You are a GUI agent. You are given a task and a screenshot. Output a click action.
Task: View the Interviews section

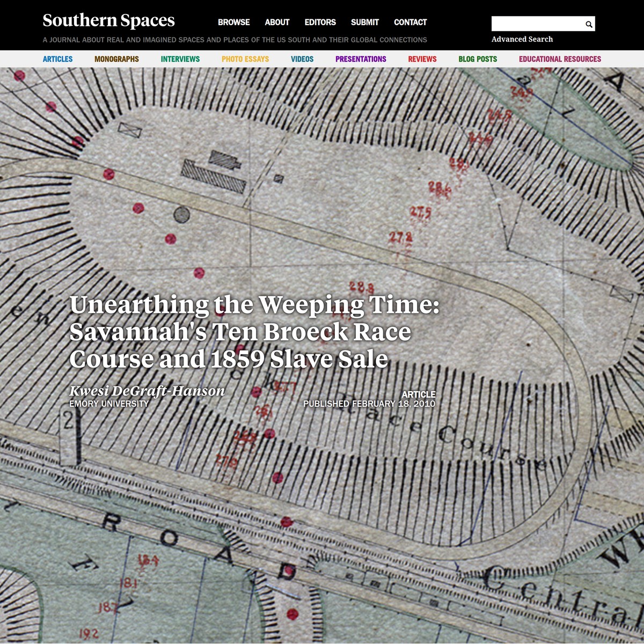pyautogui.click(x=180, y=59)
